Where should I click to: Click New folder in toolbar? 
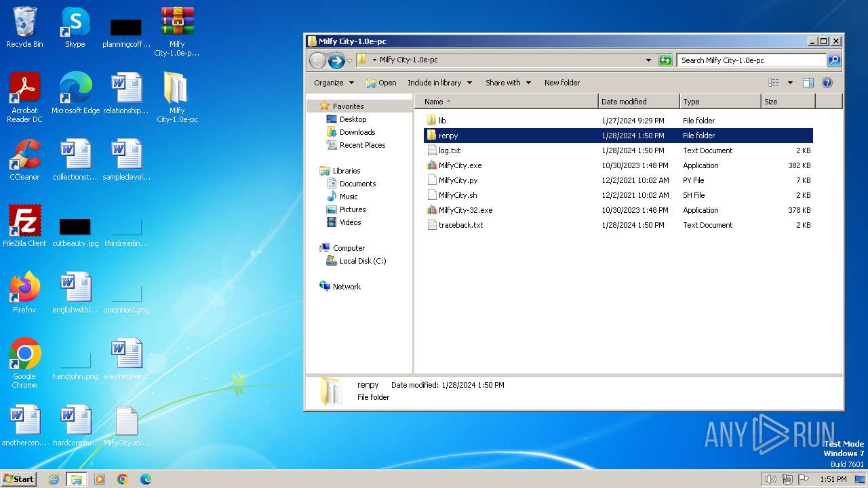coord(562,83)
